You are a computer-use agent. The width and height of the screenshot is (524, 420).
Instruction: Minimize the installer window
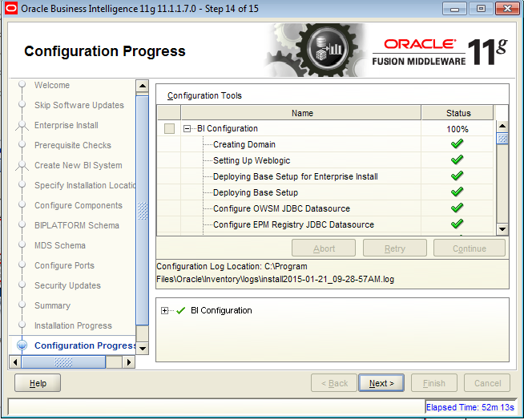[454, 9]
